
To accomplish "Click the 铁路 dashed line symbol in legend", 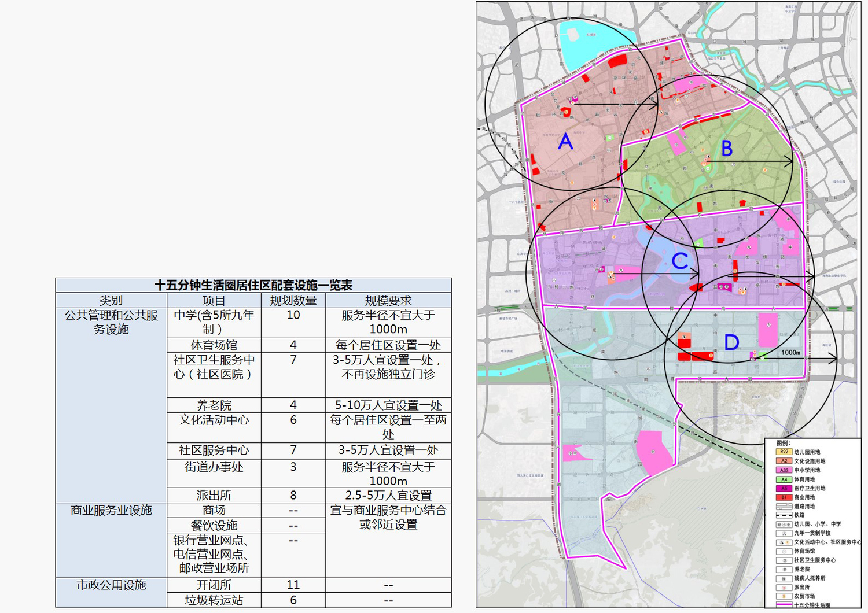I will [784, 515].
